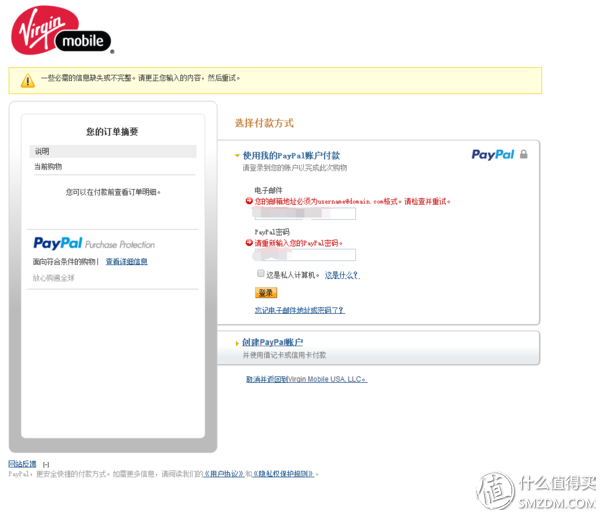Click the Virgin Mobile logo
This screenshot has width=600, height=515.
[62, 30]
